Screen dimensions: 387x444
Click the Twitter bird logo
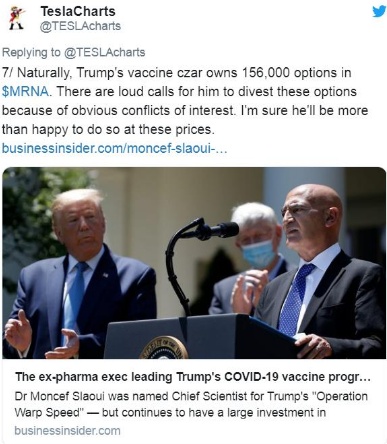coord(379,11)
